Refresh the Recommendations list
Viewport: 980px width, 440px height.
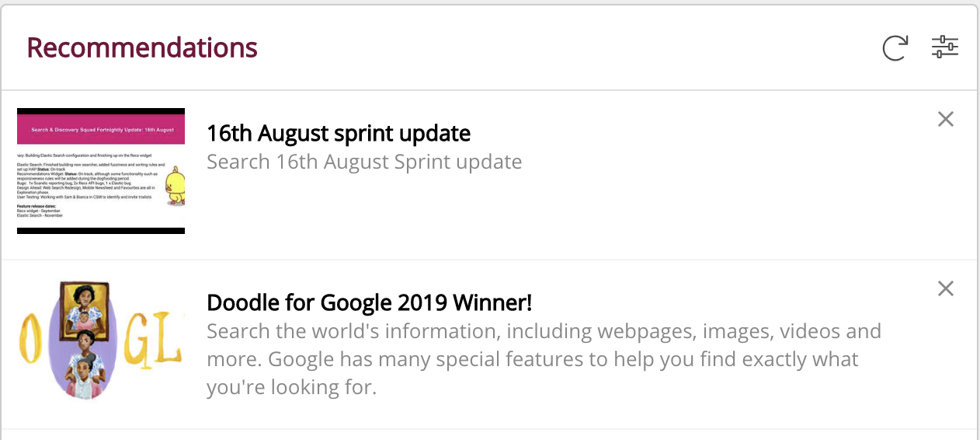(895, 48)
